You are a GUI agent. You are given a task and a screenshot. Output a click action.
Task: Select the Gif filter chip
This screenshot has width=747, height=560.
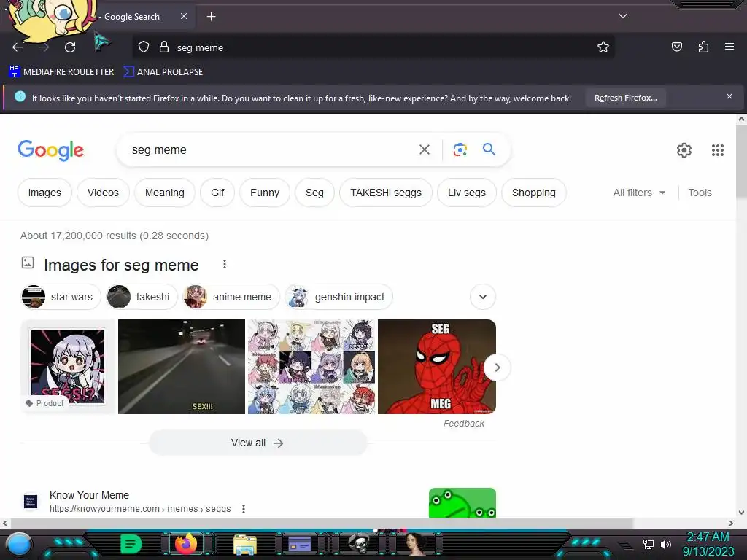click(217, 192)
